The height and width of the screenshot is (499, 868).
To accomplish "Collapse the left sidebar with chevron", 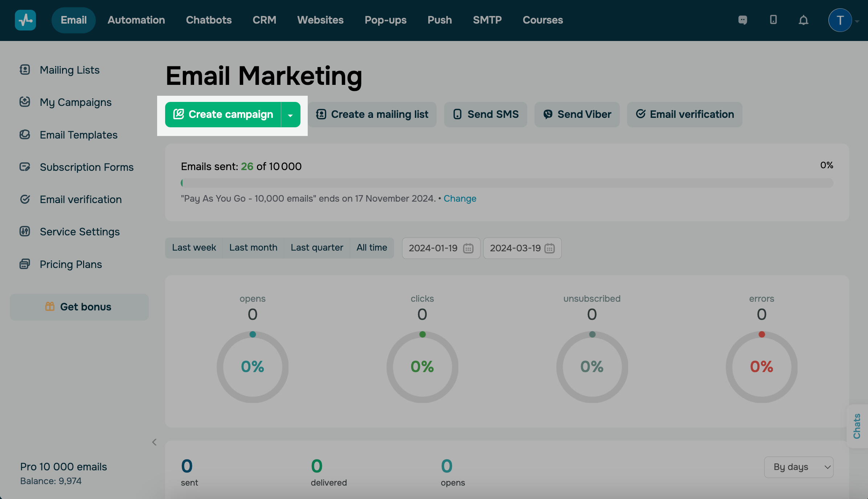I will click(154, 442).
